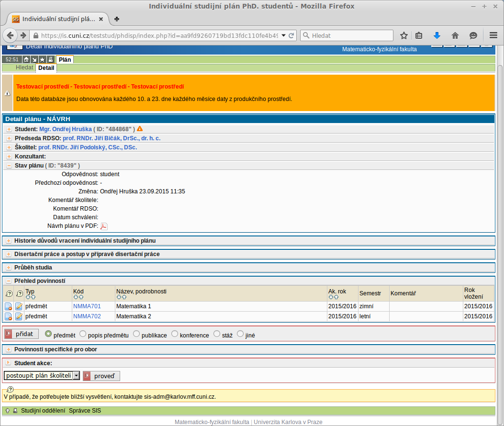Click the přidat button
The image size is (504, 426).
(22, 334)
